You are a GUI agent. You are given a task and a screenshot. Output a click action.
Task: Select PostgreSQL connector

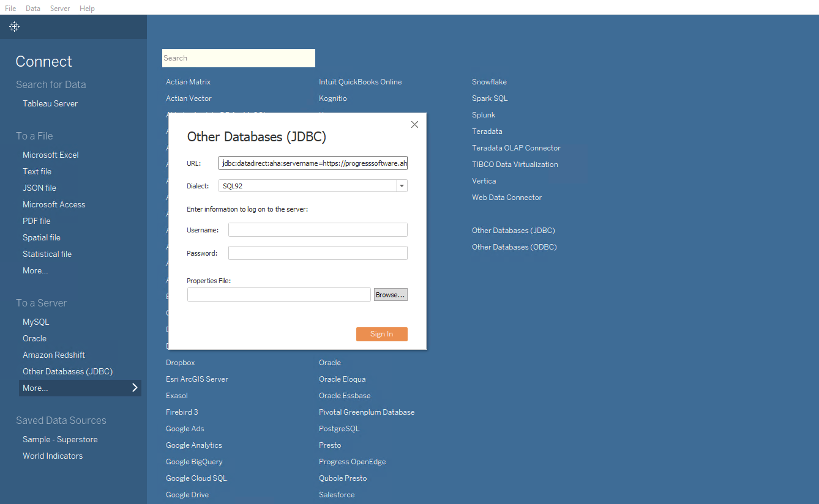click(x=339, y=429)
